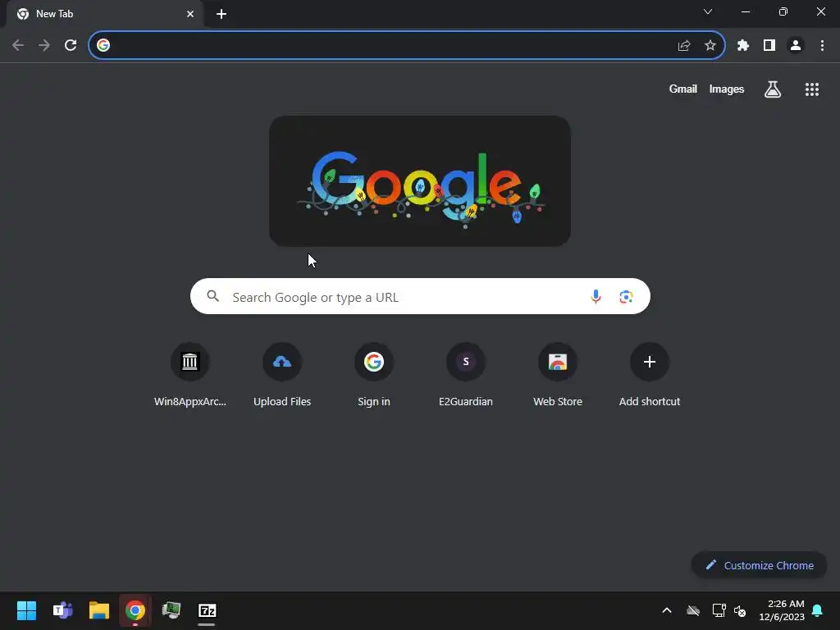This screenshot has width=840, height=630.
Task: Click the browser forward arrow
Action: point(44,45)
